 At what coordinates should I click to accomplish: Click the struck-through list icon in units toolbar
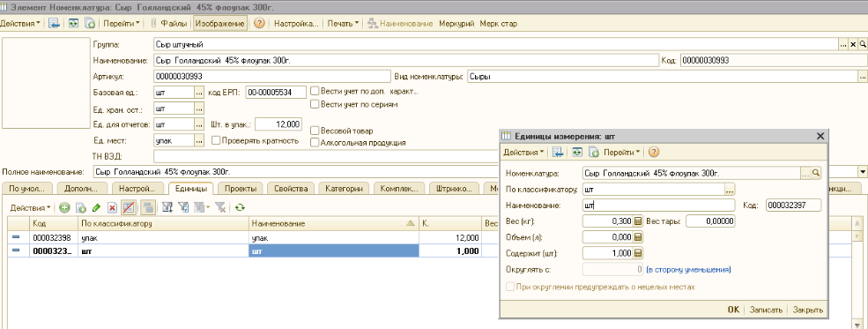(x=129, y=207)
